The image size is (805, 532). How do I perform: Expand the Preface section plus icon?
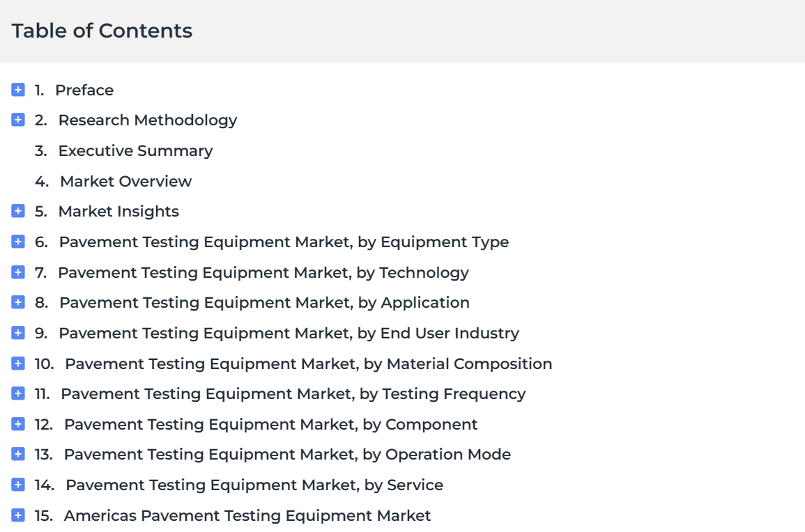pos(18,90)
